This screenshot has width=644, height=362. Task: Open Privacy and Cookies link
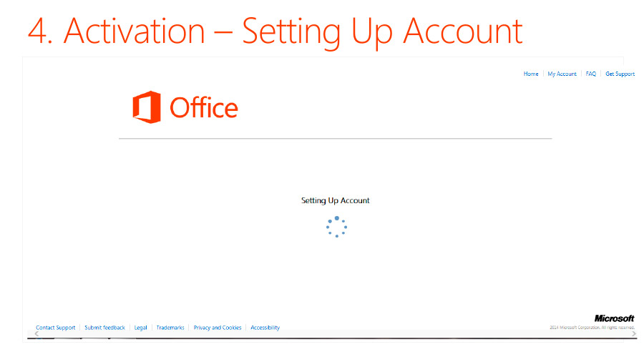click(x=218, y=328)
